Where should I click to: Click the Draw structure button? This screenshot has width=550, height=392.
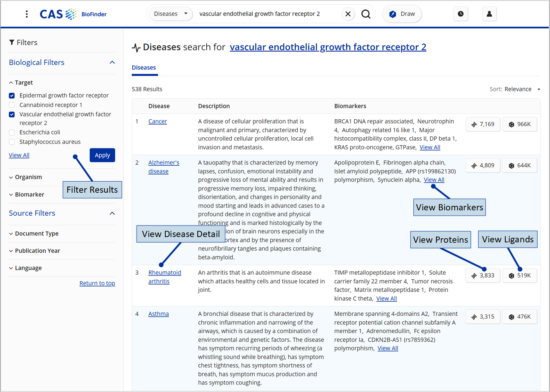tap(402, 14)
